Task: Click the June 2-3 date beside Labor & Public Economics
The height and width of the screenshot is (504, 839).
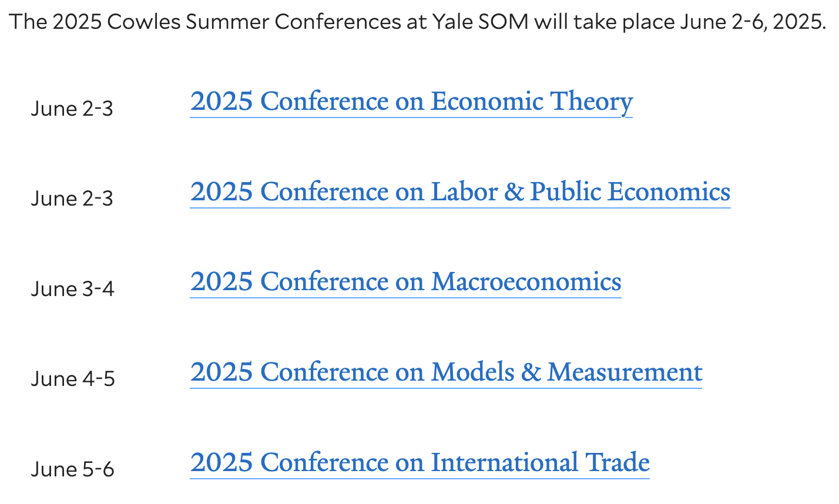Action: coord(72,199)
